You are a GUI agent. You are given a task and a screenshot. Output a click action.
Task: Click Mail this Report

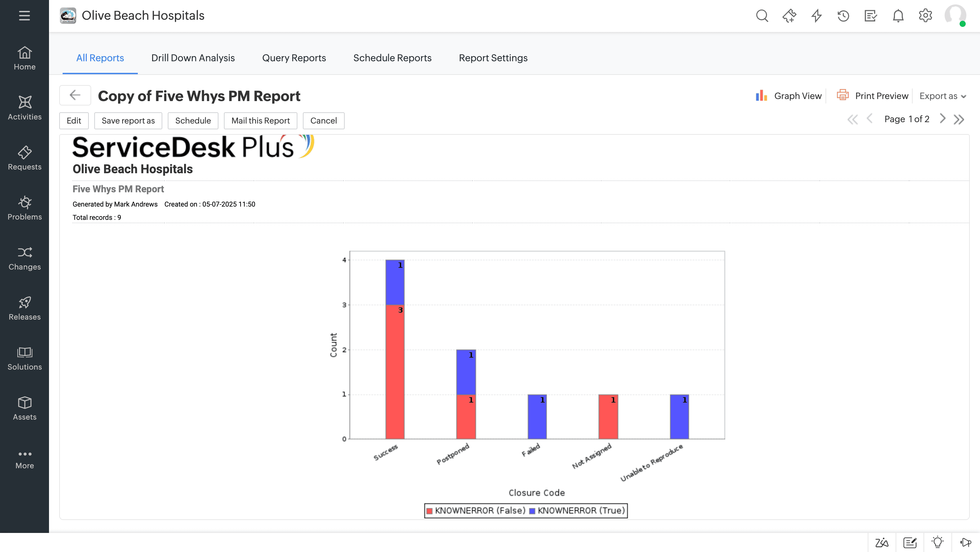click(x=260, y=120)
